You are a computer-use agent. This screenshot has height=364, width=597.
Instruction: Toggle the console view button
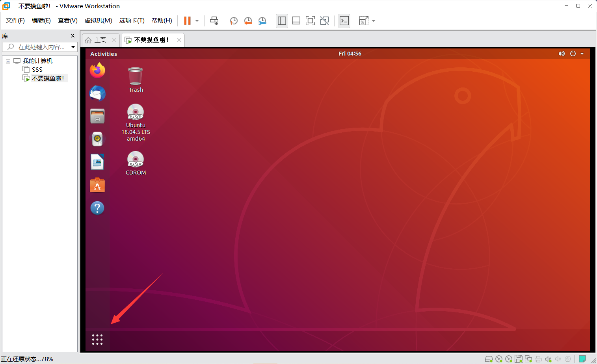[344, 20]
